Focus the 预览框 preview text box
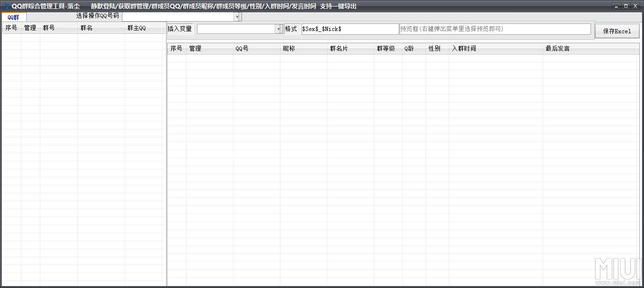644x288 pixels. click(x=495, y=29)
